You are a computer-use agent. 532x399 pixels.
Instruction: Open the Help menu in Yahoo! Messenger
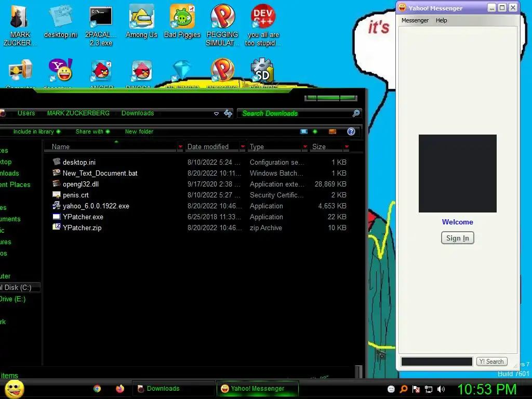[x=442, y=20]
